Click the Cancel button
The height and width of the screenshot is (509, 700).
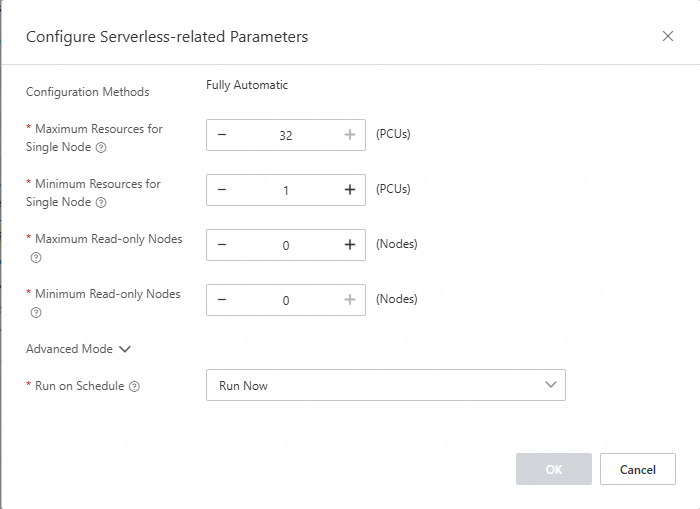click(x=637, y=469)
